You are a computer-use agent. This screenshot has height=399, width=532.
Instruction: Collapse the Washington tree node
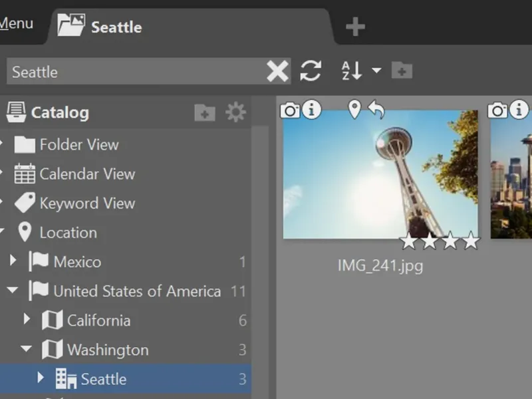pos(26,349)
